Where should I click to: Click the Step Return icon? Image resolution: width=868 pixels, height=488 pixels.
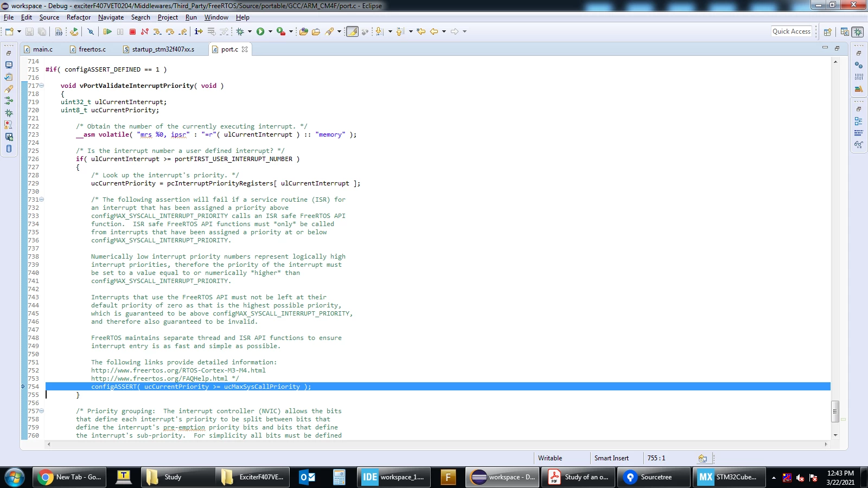183,31
